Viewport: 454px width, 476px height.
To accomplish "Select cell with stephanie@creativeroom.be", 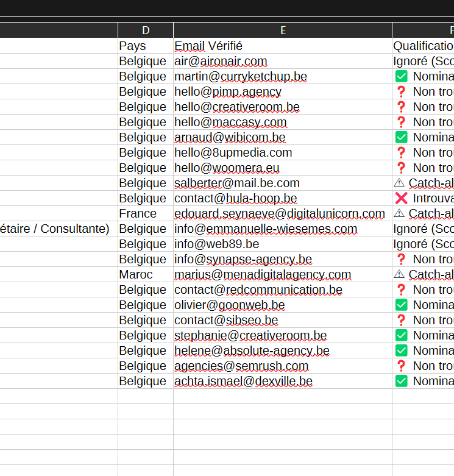I will click(x=283, y=335).
